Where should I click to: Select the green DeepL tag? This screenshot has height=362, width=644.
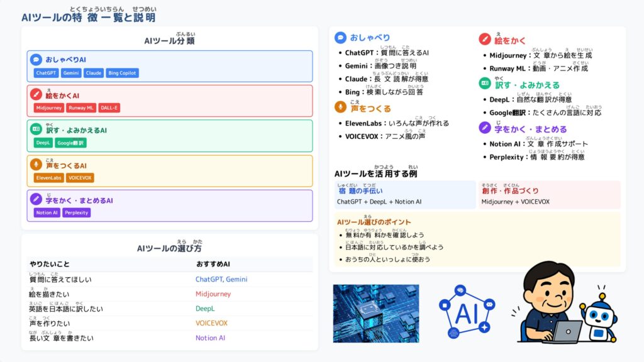point(43,143)
